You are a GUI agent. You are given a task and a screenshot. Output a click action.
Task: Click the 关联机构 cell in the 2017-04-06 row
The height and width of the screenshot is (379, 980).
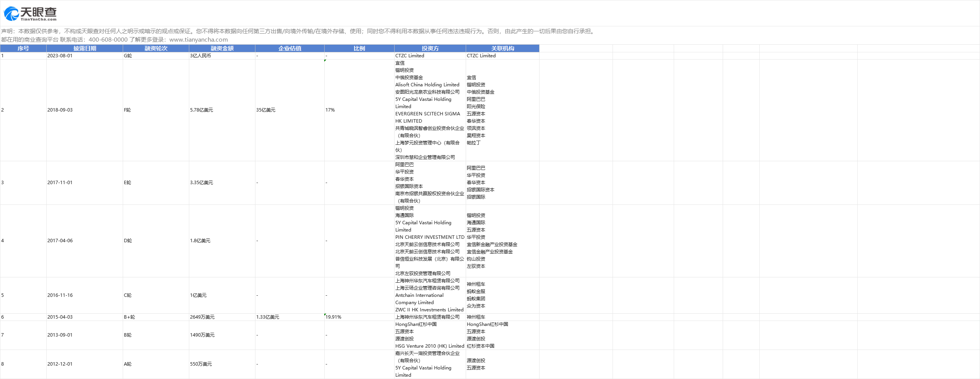502,241
